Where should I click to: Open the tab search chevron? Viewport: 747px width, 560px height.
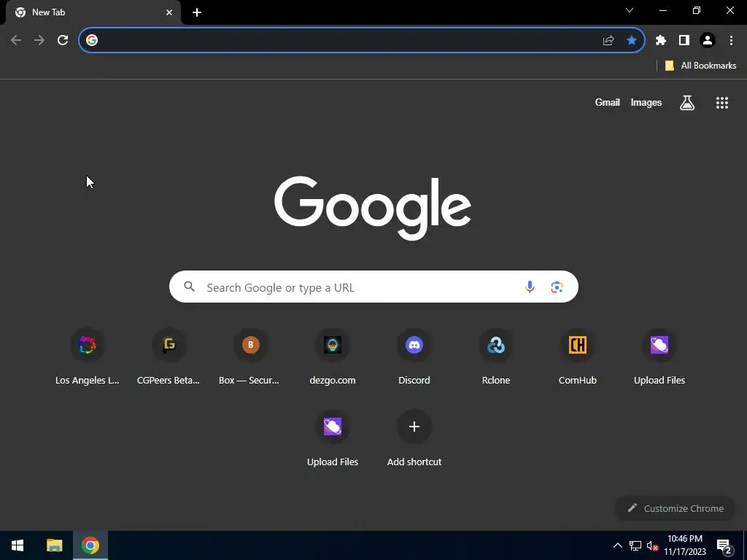point(630,10)
